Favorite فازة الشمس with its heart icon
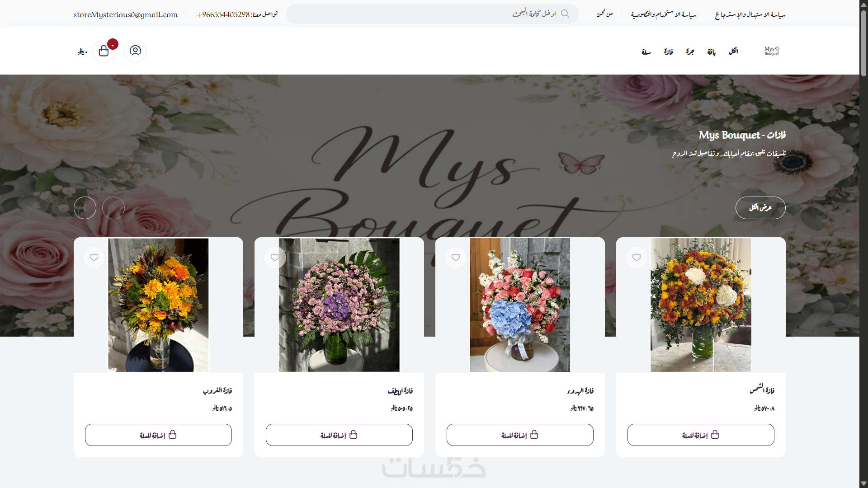This screenshot has height=488, width=868. tap(637, 257)
